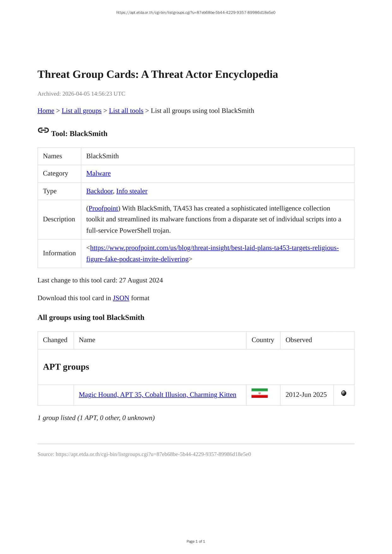This screenshot has height=554, width=392.
Task: Open the Malware category link
Action: tap(98, 174)
